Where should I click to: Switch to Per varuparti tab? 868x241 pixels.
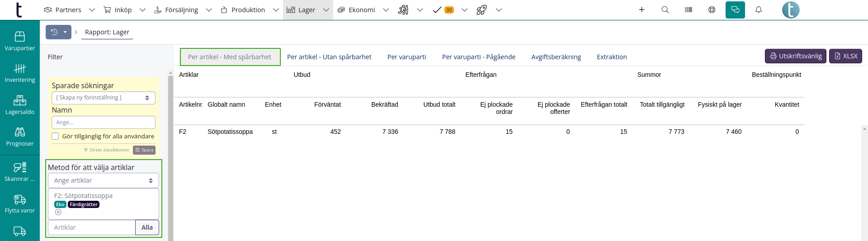pyautogui.click(x=407, y=57)
